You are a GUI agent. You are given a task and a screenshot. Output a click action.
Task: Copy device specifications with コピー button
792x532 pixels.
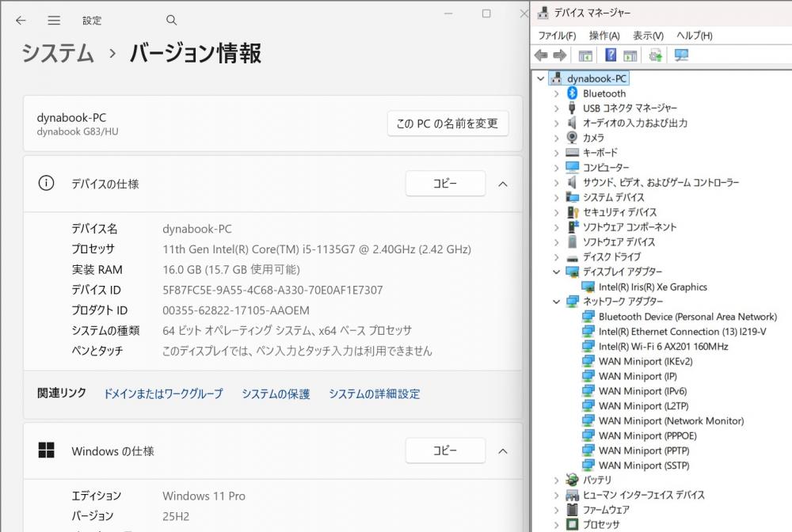click(445, 184)
